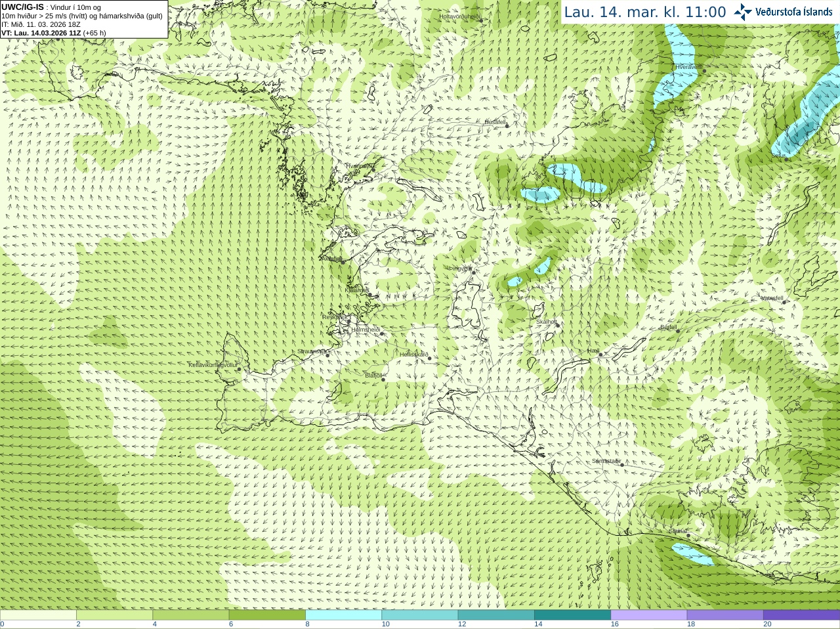This screenshot has height=629, width=840.
Task: Select the 14–16 m/s dark teal swatch
Action: pos(572,615)
